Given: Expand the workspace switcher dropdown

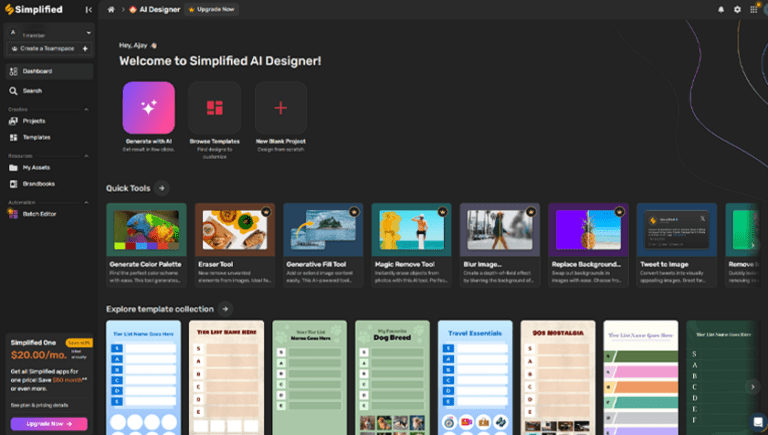Looking at the screenshot, I should click(x=88, y=34).
